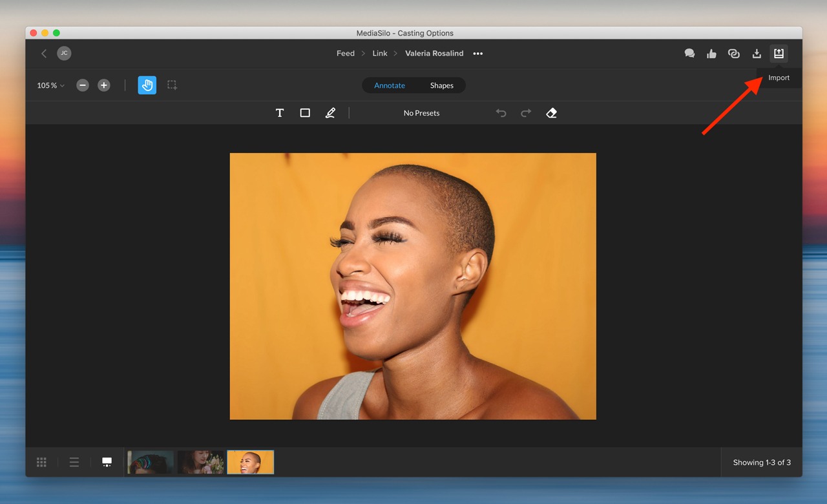
Task: Select the Text annotation tool
Action: [280, 113]
